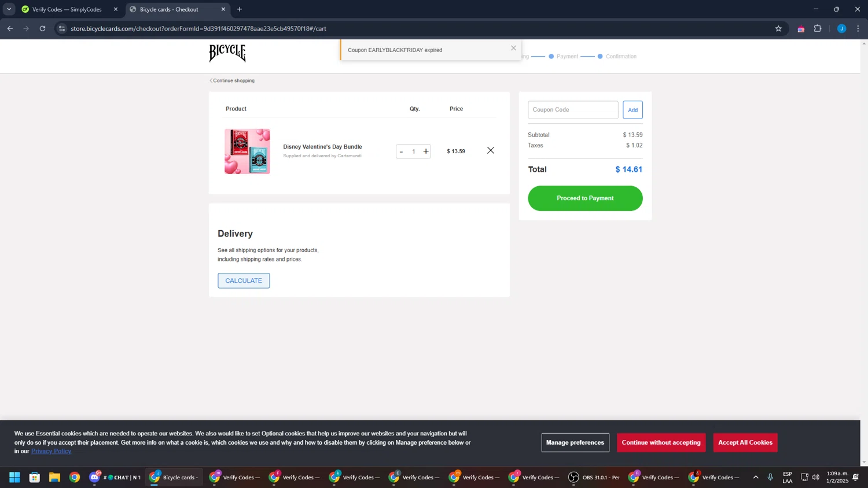Screen dimensions: 868x488
Task: Switch to Verify Codes — SimplyCodes tab
Action: pyautogui.click(x=67, y=9)
